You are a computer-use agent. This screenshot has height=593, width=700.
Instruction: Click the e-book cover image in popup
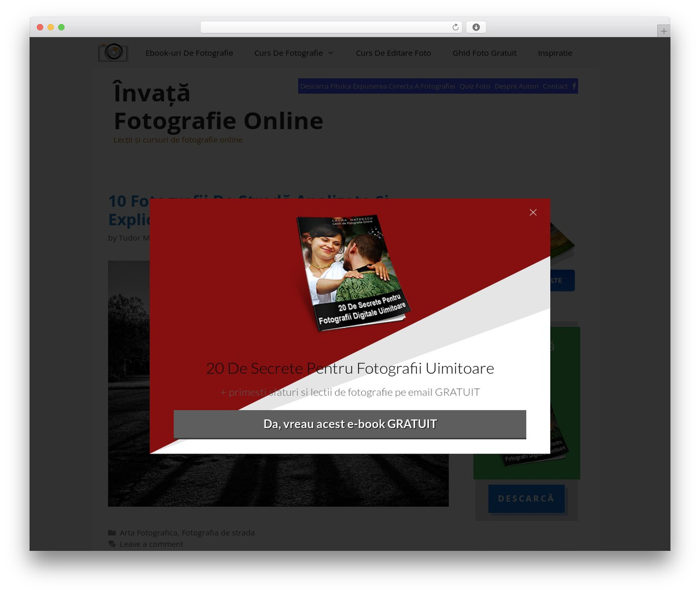point(353,272)
